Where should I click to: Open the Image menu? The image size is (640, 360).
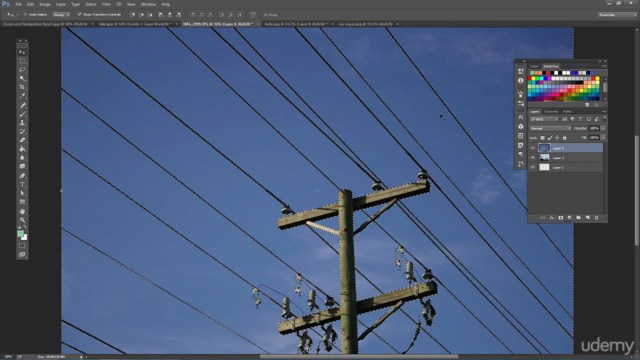[45, 4]
